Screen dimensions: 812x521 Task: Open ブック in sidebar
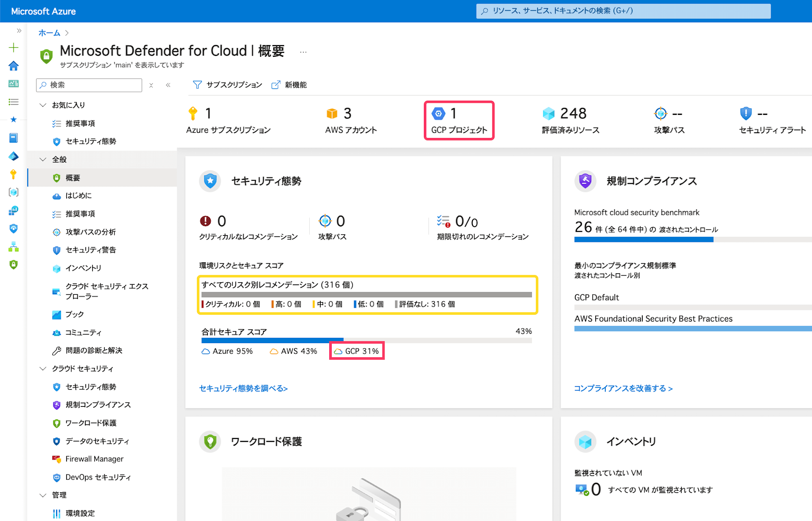pyautogui.click(x=74, y=314)
